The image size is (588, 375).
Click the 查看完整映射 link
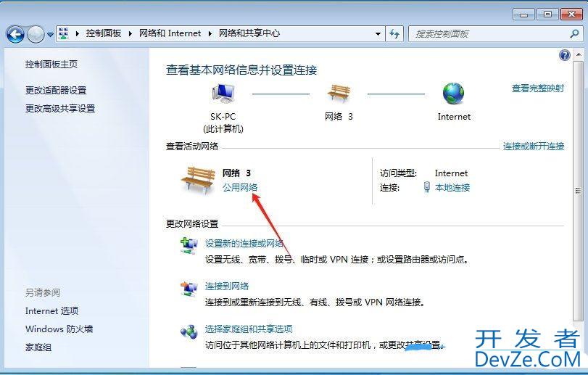538,88
